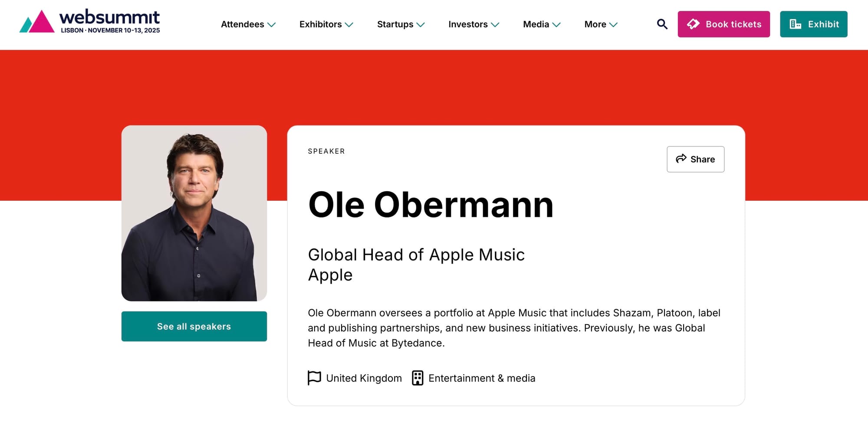
Task: Expand the Exhibitors dropdown chevron
Action: click(349, 25)
